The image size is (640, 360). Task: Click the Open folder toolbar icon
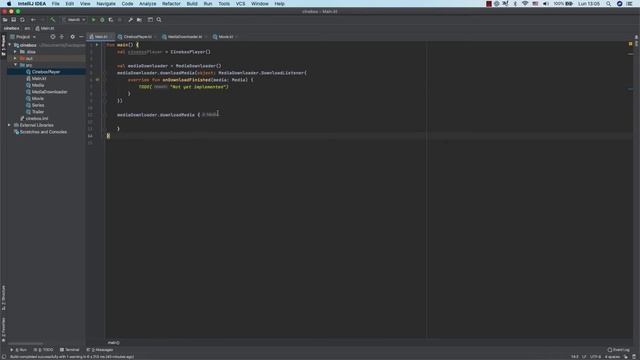(5, 20)
